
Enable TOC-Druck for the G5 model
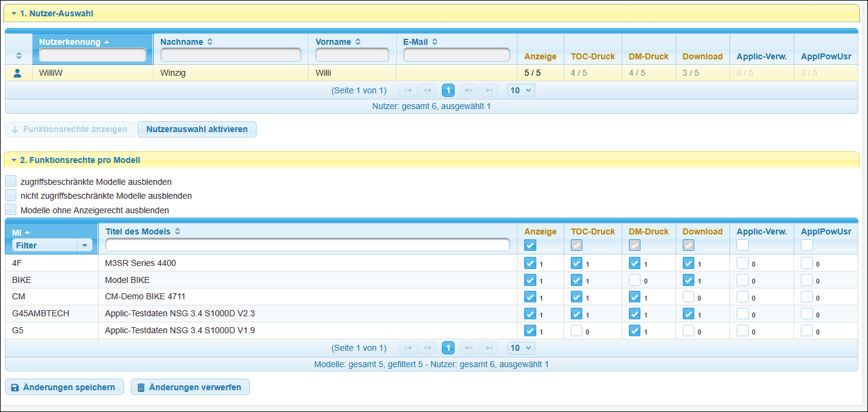(x=576, y=331)
